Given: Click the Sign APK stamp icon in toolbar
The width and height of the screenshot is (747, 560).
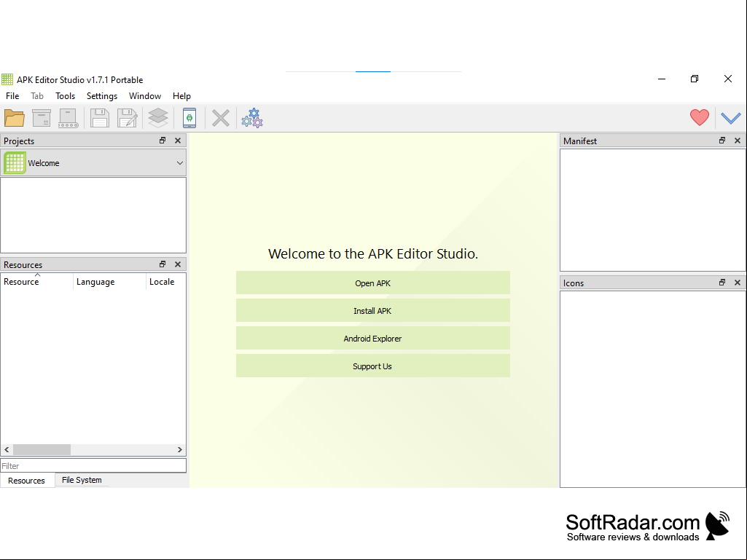Looking at the screenshot, I should click(68, 118).
